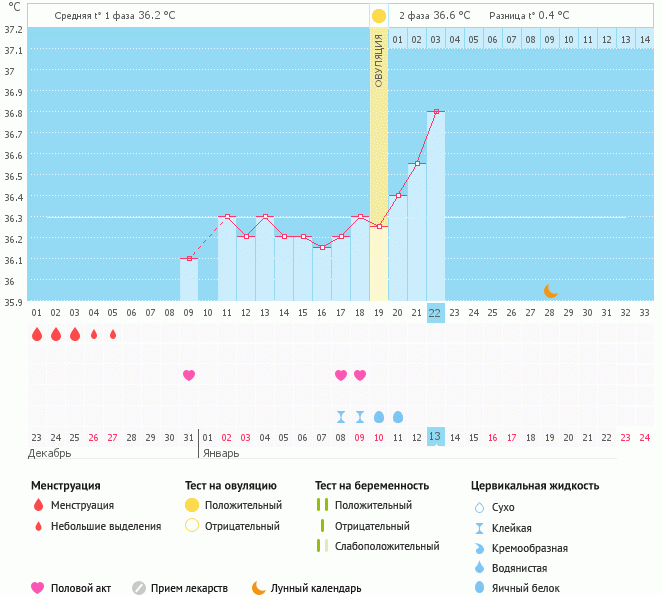Click the sticky fluid icon on cycle day 17
The width and height of the screenshot is (663, 595).
pos(341,416)
